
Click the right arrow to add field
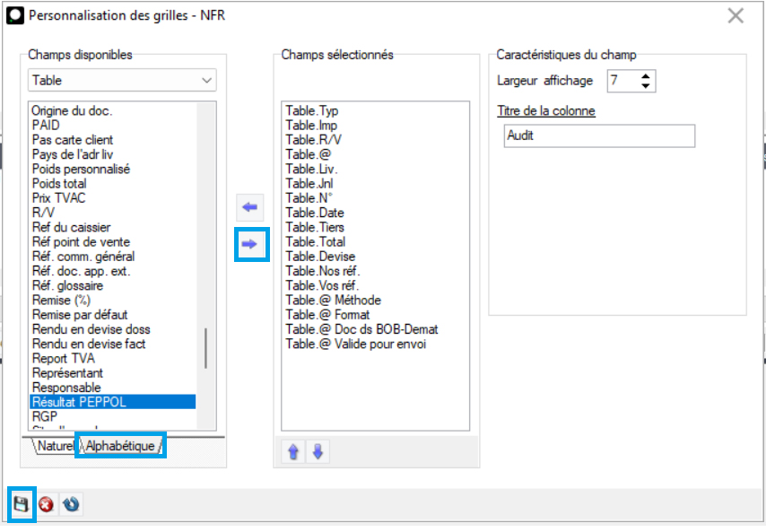249,243
